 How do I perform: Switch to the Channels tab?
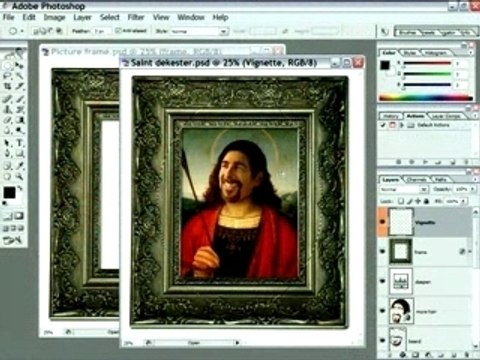[417, 180]
